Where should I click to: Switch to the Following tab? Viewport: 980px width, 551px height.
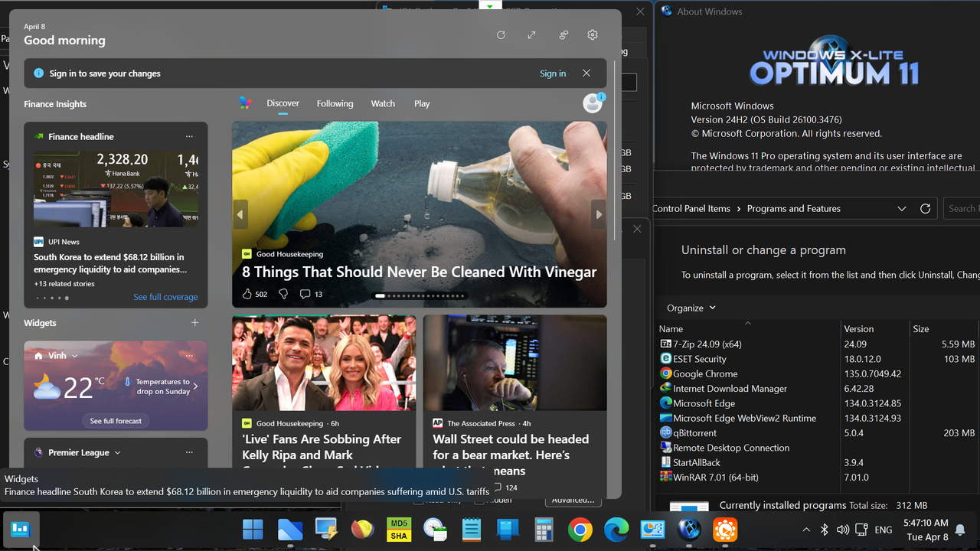click(x=335, y=103)
